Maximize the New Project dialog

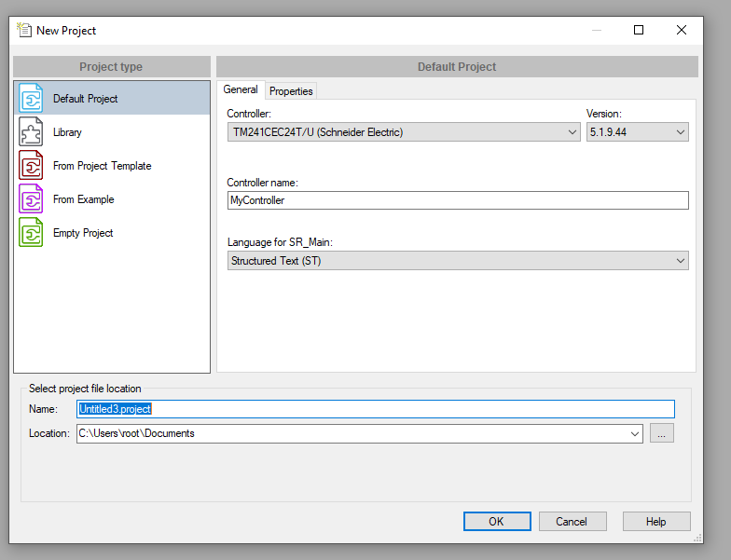[639, 30]
